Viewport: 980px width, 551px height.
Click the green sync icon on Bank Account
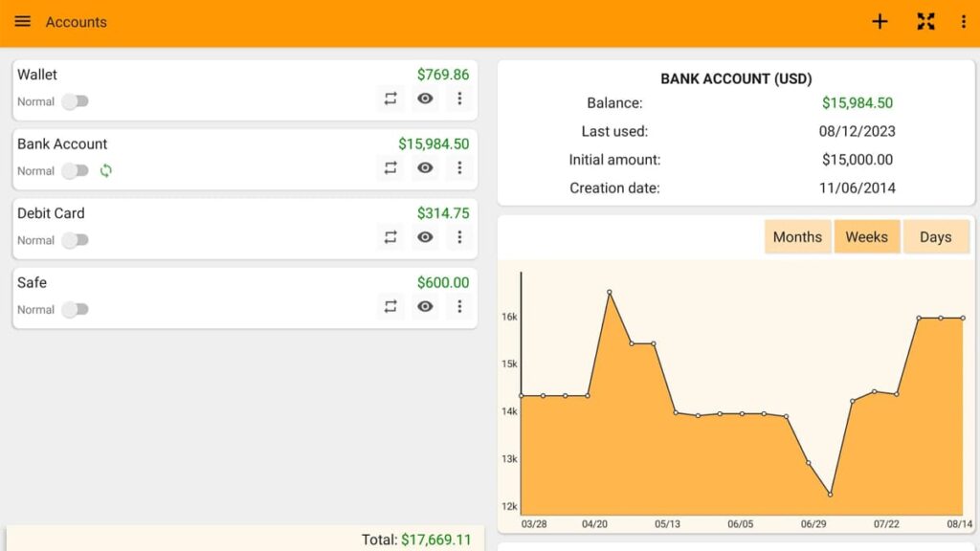[106, 170]
